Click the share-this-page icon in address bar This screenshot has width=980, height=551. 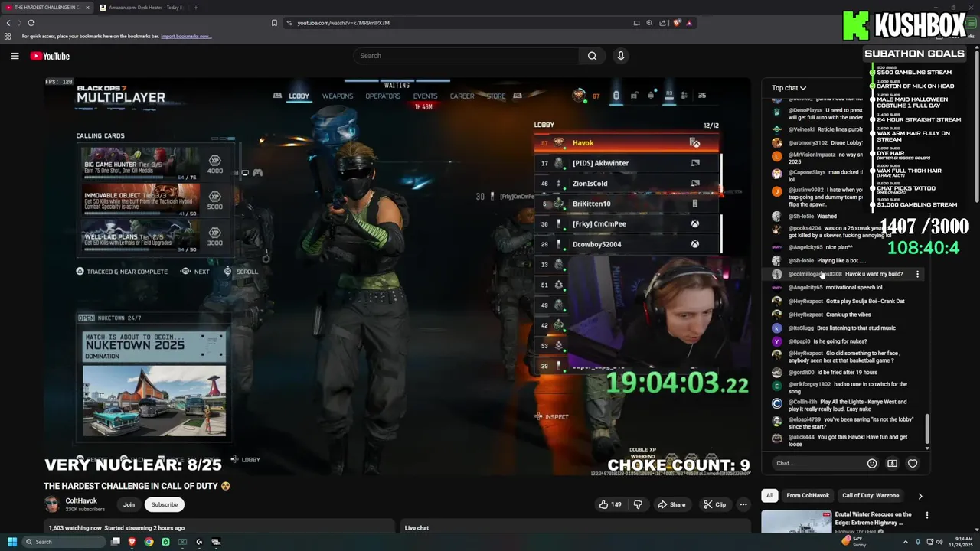pyautogui.click(x=662, y=23)
